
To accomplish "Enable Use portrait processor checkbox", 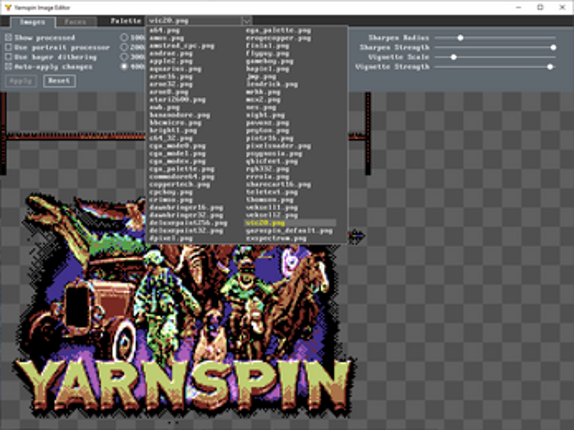I will [9, 47].
